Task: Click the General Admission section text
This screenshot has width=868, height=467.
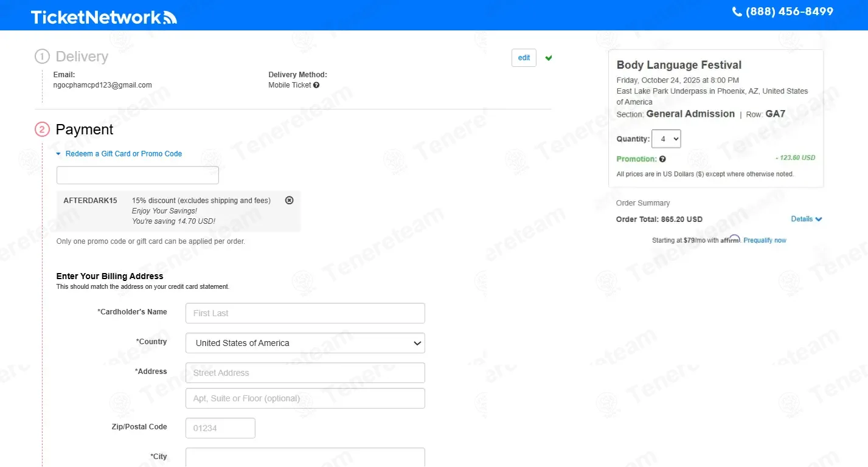Action: tap(690, 114)
